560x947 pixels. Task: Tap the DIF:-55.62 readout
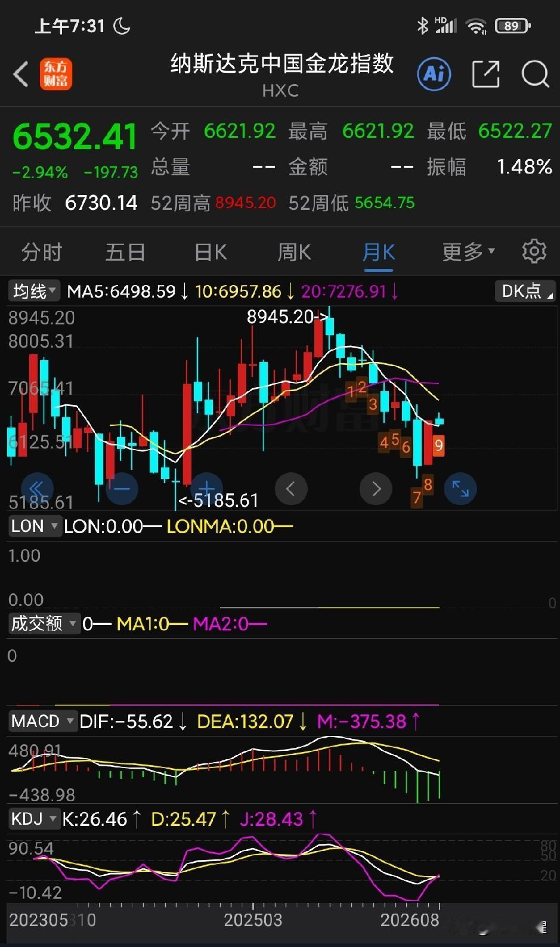coord(126,722)
